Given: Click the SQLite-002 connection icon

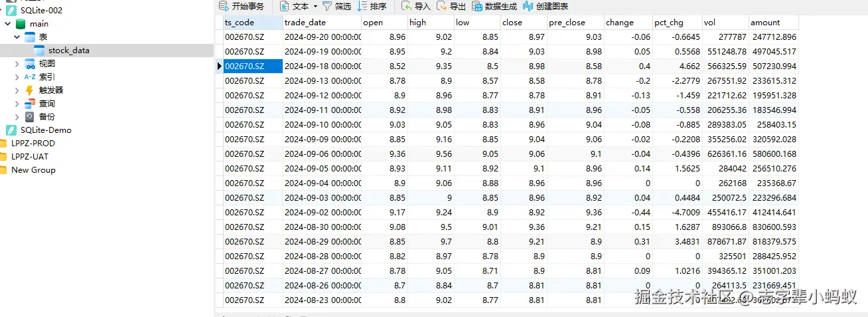Looking at the screenshot, I should 11,11.
